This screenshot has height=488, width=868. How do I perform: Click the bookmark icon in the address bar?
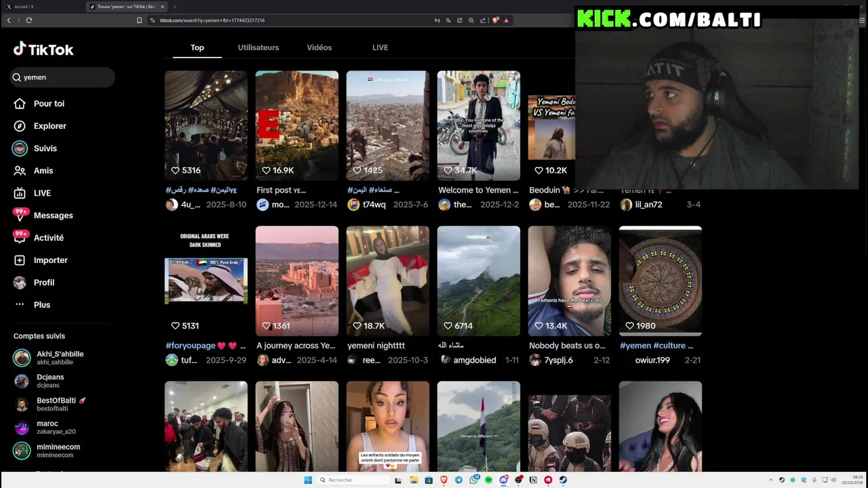coord(139,20)
